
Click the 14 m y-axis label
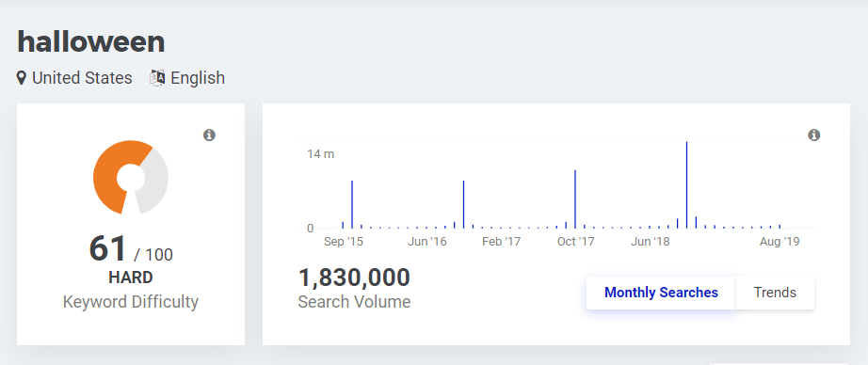click(x=321, y=153)
